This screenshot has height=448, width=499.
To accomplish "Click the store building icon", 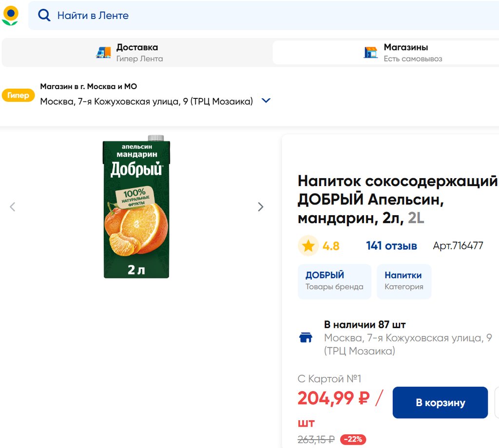I will point(371,53).
